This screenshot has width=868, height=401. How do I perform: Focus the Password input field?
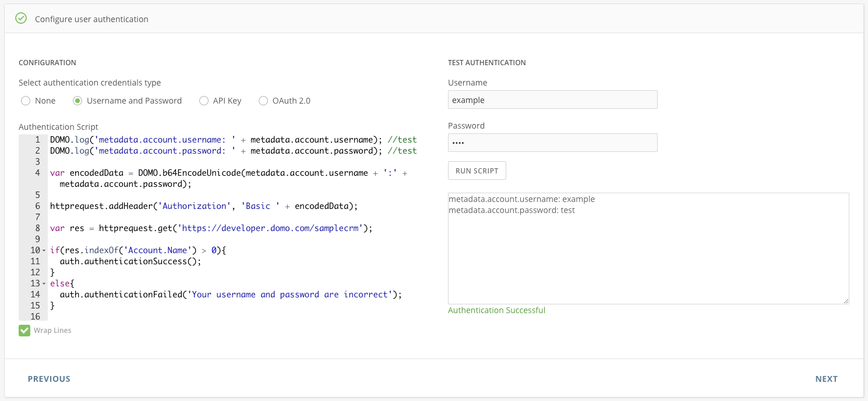(553, 143)
